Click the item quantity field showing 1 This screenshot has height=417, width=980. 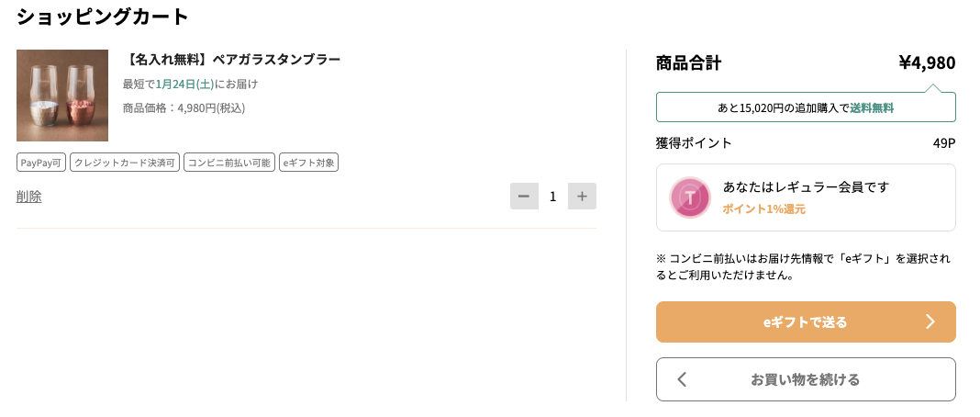tap(552, 196)
